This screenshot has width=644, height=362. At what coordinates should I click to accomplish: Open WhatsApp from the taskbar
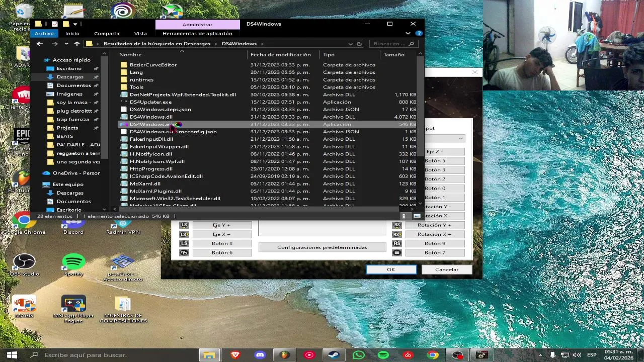pos(358,355)
